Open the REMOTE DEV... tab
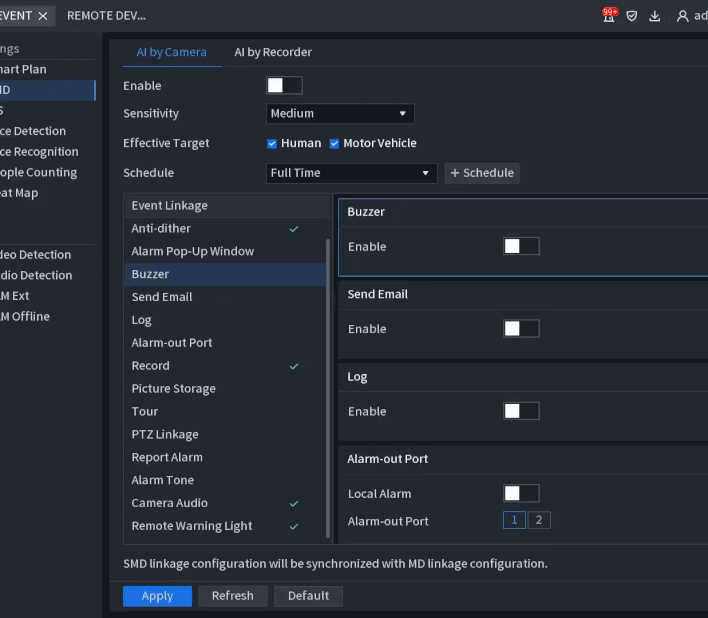The height and width of the screenshot is (618, 708). coord(106,16)
